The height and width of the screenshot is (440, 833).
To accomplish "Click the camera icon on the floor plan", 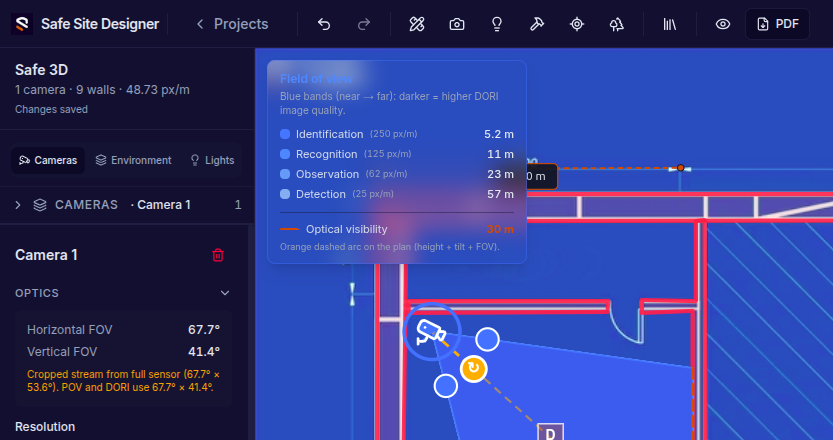I will point(431,332).
